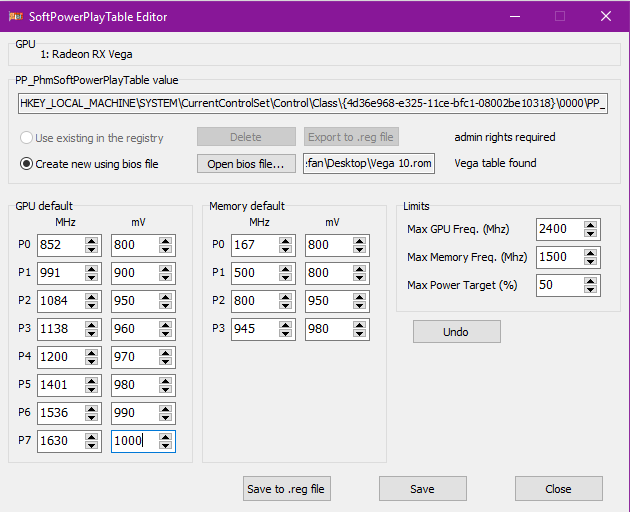
Task: Increase Memory P3 mV with up arrow
Action: click(x=359, y=325)
